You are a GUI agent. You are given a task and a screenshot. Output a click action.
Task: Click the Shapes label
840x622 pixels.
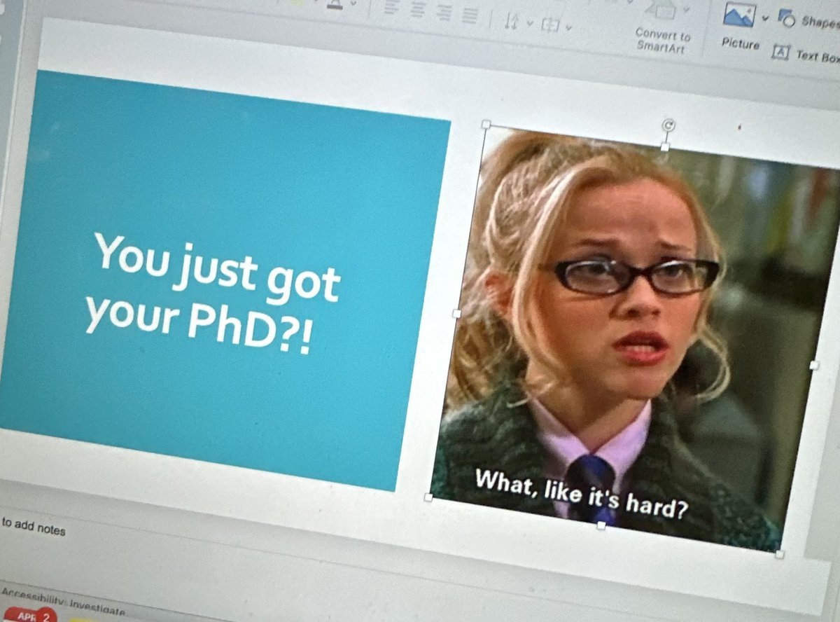820,22
